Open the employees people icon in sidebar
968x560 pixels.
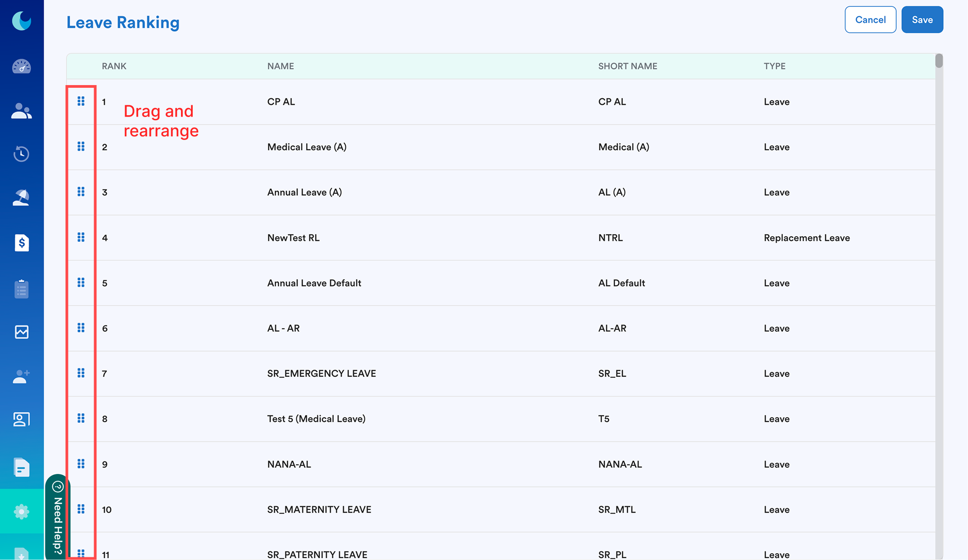pyautogui.click(x=21, y=111)
